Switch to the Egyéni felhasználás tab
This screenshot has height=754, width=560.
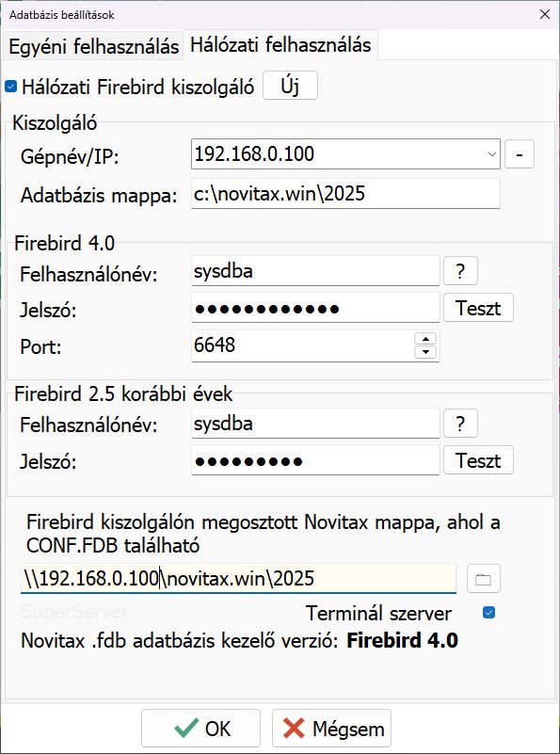pyautogui.click(x=93, y=47)
